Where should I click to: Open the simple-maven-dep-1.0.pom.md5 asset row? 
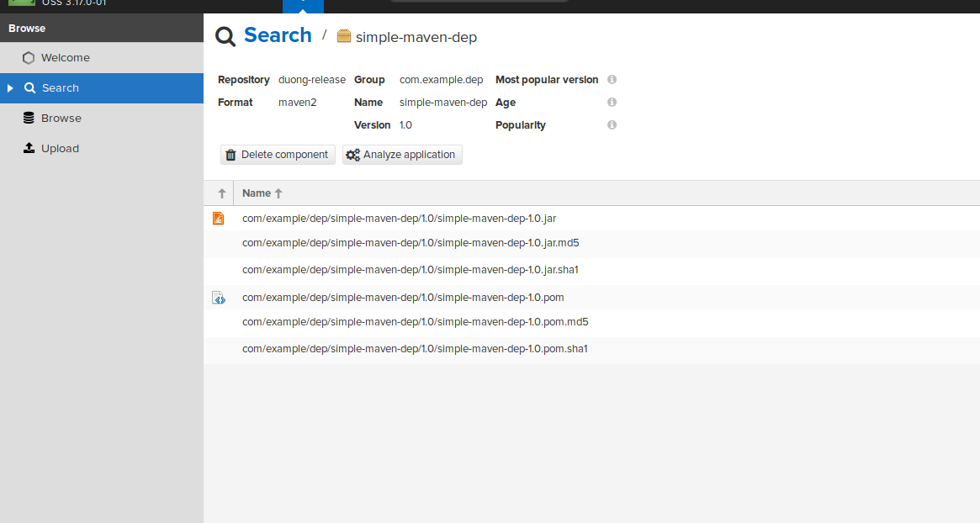point(592,322)
